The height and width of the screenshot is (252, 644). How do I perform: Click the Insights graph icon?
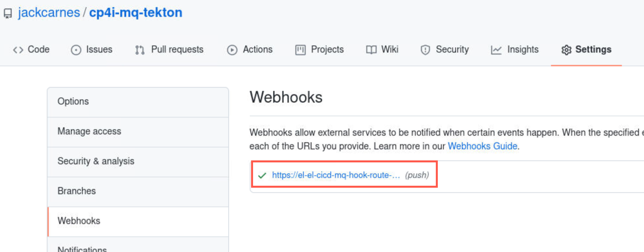tap(496, 50)
